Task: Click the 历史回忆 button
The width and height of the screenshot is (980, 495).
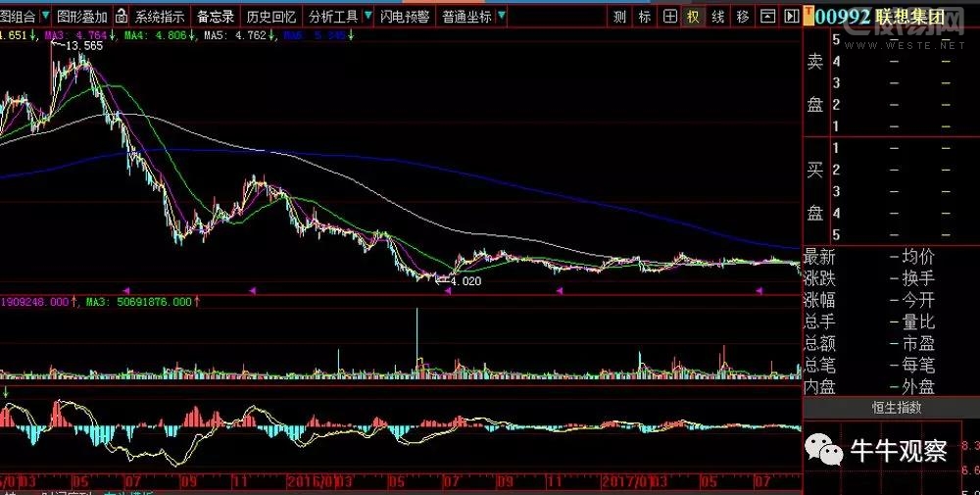Action: (x=270, y=17)
